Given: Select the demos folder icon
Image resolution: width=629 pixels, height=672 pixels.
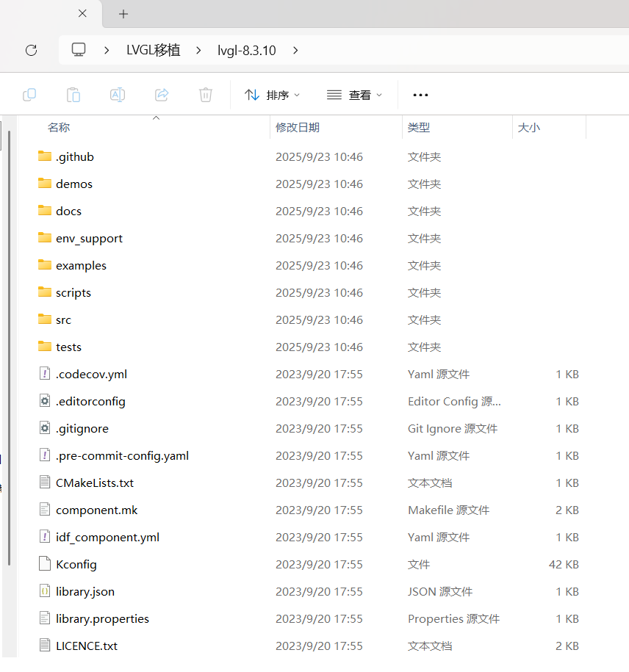Looking at the screenshot, I should coord(45,183).
